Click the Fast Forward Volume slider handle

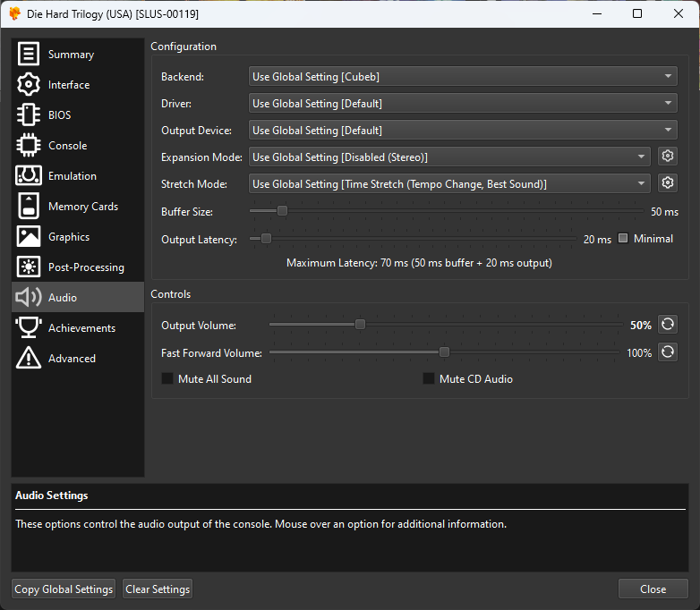[x=444, y=352]
